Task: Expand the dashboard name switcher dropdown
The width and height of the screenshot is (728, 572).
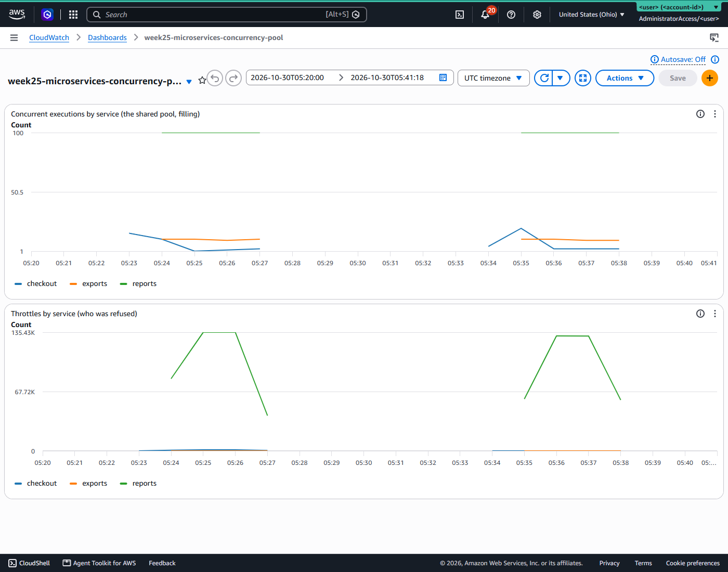Action: [189, 82]
